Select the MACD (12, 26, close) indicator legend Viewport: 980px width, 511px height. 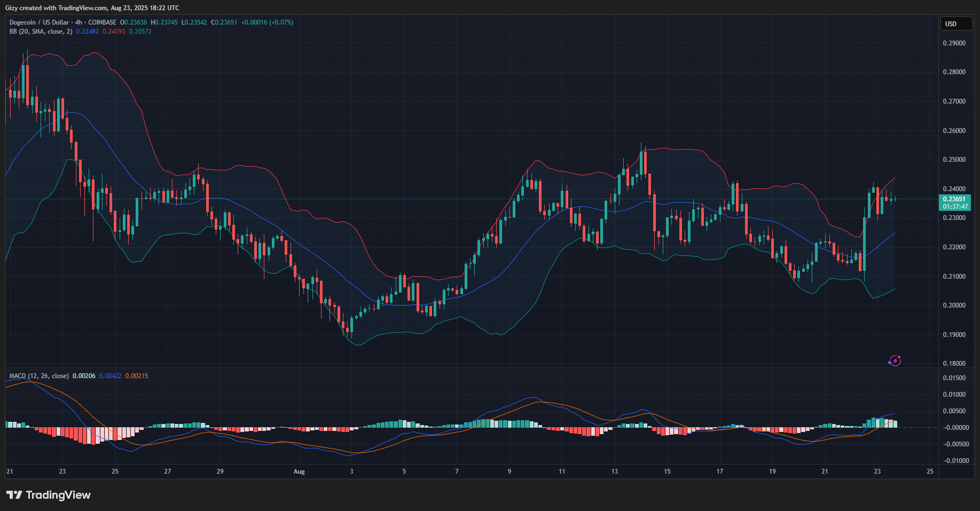point(39,376)
